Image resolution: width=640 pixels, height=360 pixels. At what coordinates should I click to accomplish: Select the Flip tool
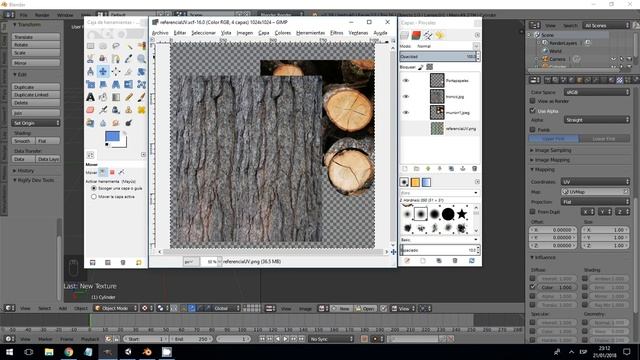129,84
